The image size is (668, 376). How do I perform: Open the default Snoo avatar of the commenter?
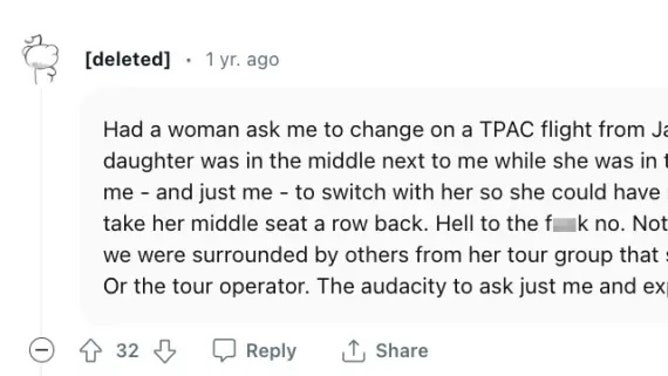pos(40,59)
